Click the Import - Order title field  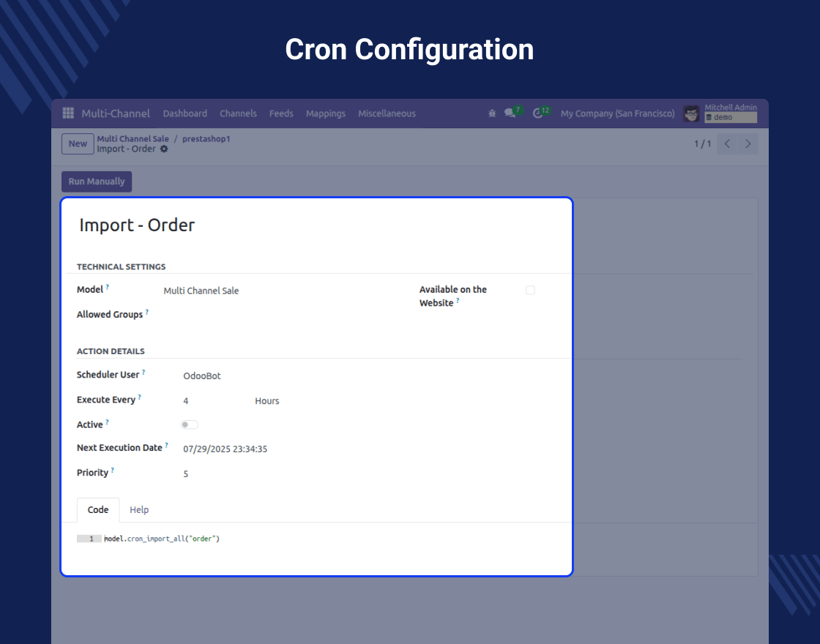[137, 225]
